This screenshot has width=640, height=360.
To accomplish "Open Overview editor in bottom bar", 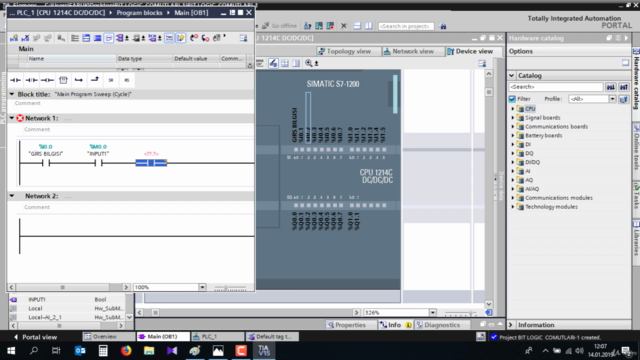I will pyautogui.click(x=109, y=337).
